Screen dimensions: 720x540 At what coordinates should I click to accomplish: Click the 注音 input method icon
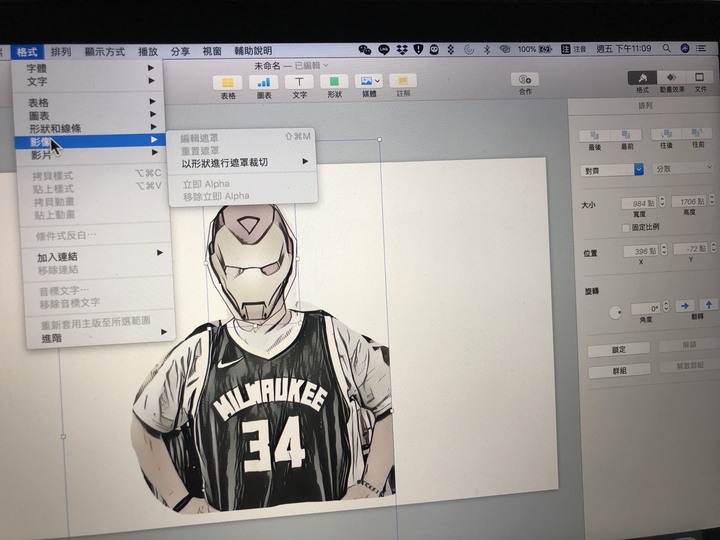pos(573,49)
